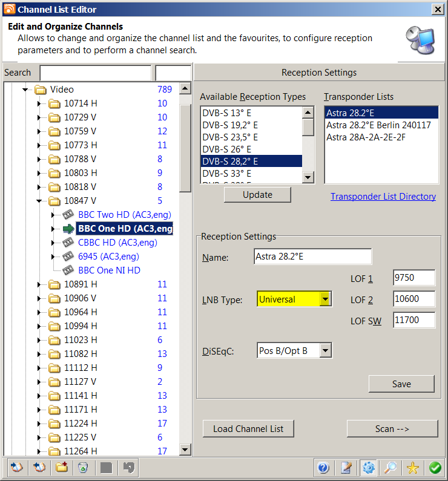The image size is (448, 481).
Task: Select CBBC HD channel in tree
Action: [x=117, y=243]
